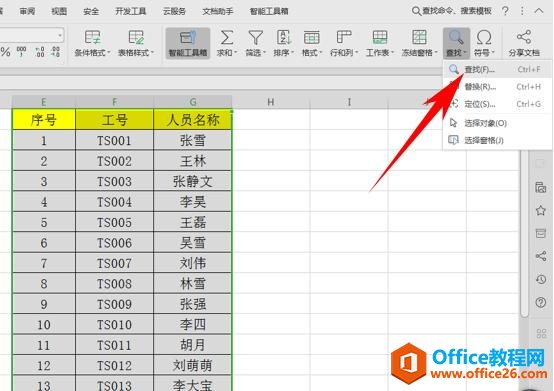This screenshot has height=391, width=554.
Task: Open the 云服务 ribbon tab
Action: [174, 11]
